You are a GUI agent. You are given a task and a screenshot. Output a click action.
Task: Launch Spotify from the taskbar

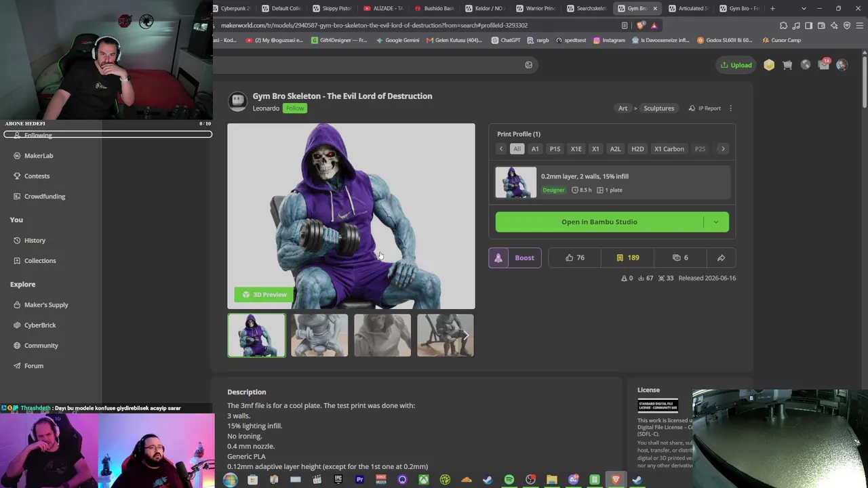pyautogui.click(x=509, y=480)
